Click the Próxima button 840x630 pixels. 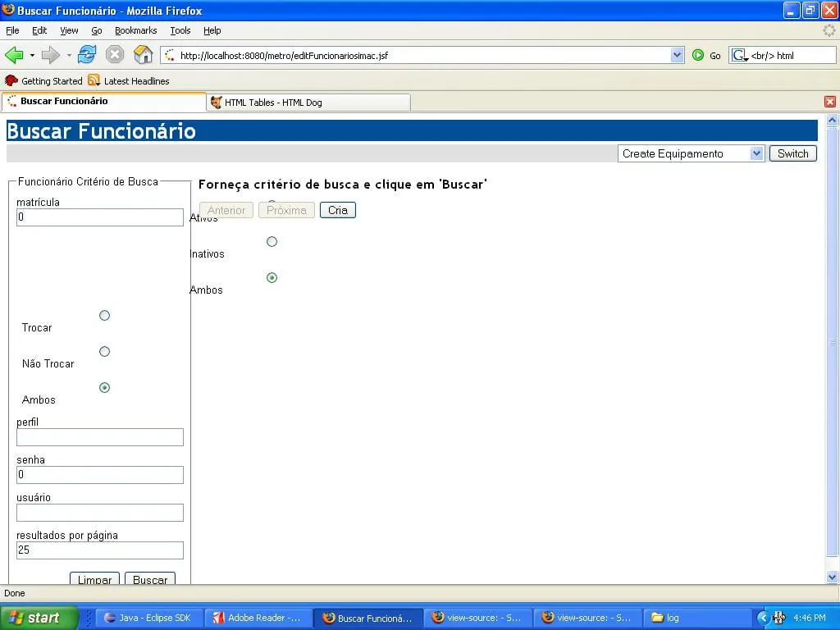coord(286,210)
